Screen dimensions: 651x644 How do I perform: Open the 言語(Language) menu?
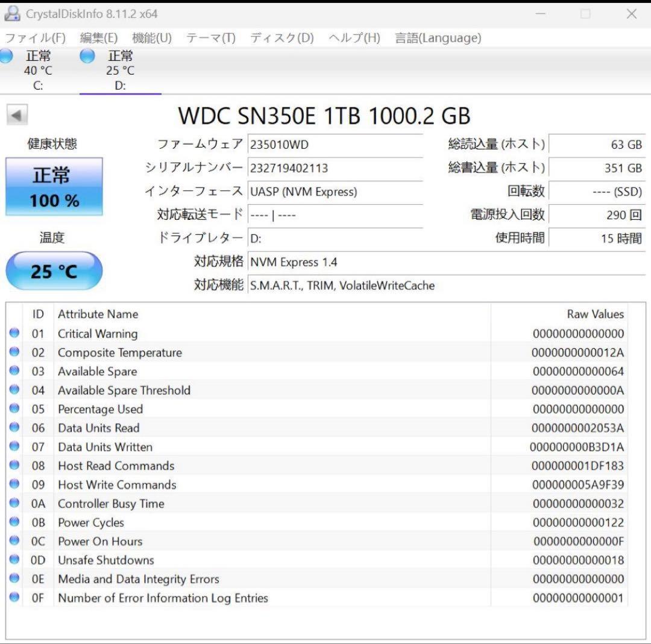point(437,38)
